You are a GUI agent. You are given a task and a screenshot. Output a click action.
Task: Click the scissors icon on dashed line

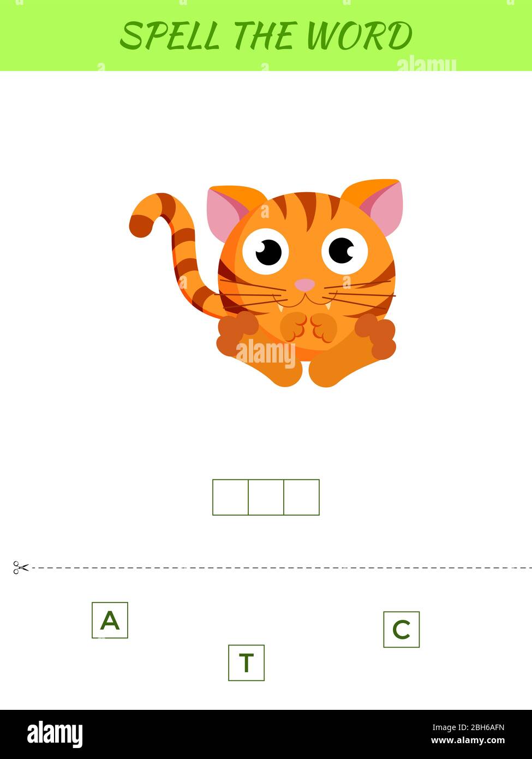point(21,568)
